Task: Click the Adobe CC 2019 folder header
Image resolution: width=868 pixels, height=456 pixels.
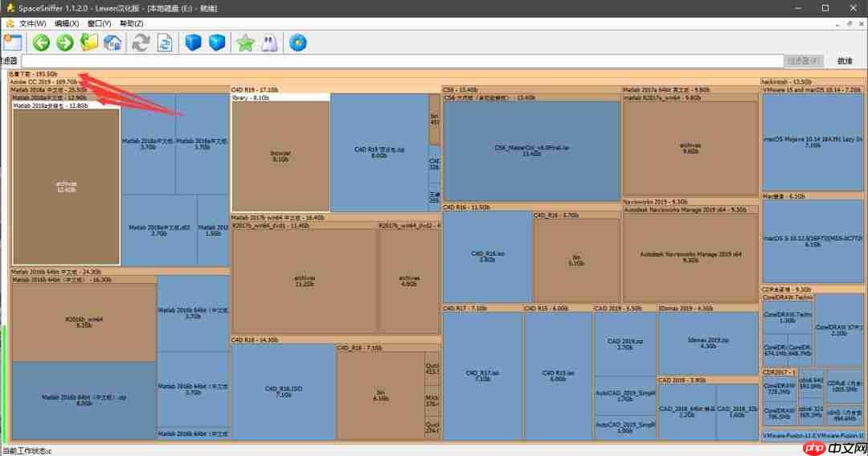Action: [x=43, y=81]
